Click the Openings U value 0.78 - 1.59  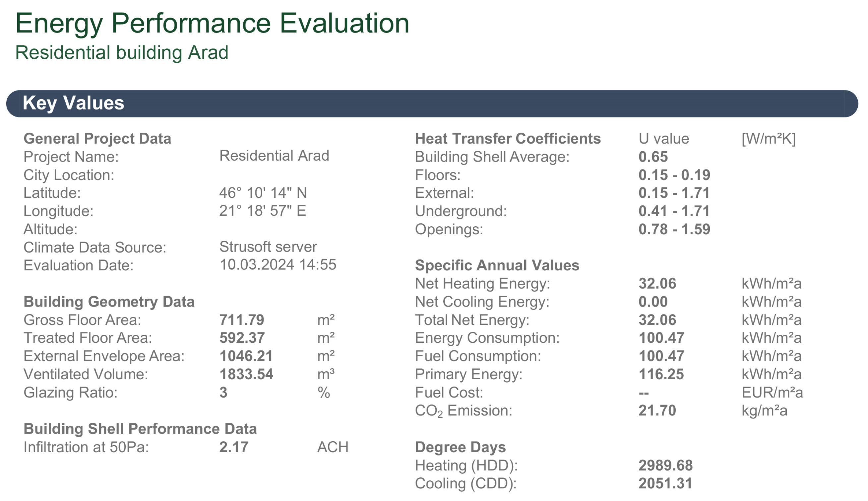(674, 230)
